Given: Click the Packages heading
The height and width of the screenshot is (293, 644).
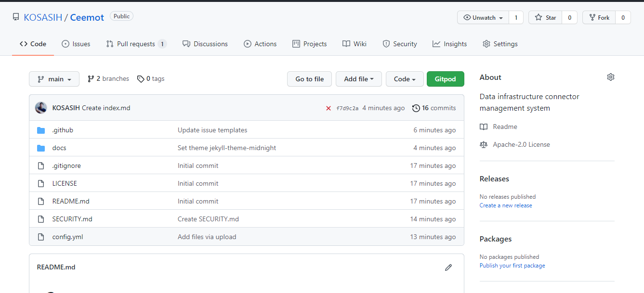Looking at the screenshot, I should click(x=496, y=239).
